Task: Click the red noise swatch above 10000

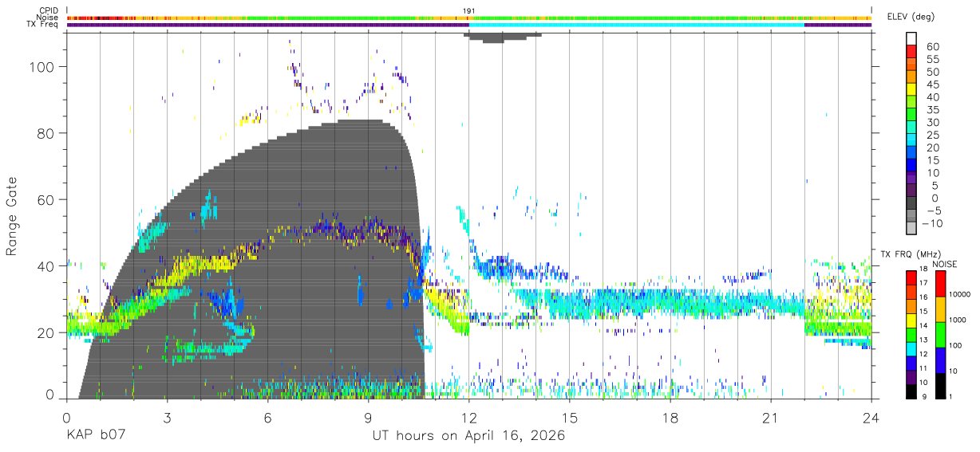Action: point(941,283)
